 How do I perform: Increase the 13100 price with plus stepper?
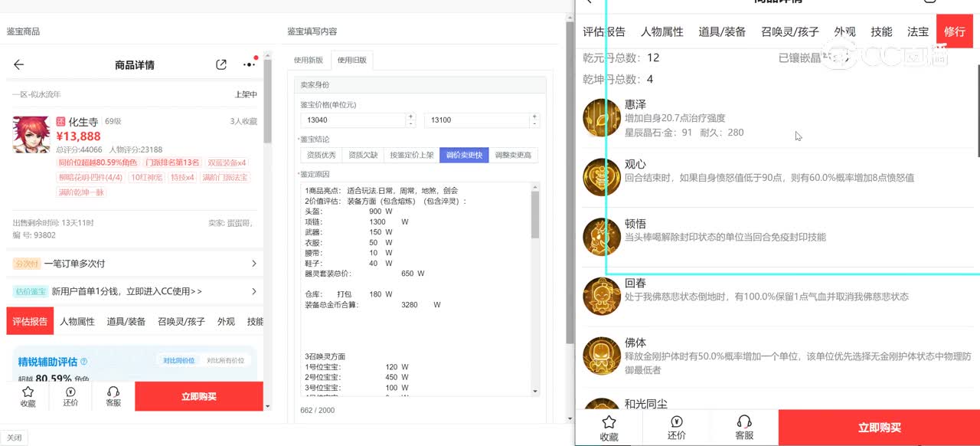(x=533, y=116)
